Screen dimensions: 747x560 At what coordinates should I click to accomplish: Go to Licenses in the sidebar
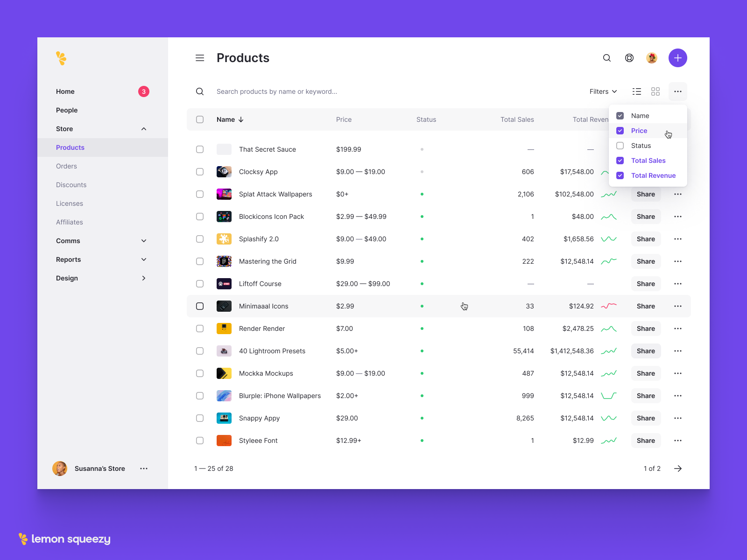[70, 203]
